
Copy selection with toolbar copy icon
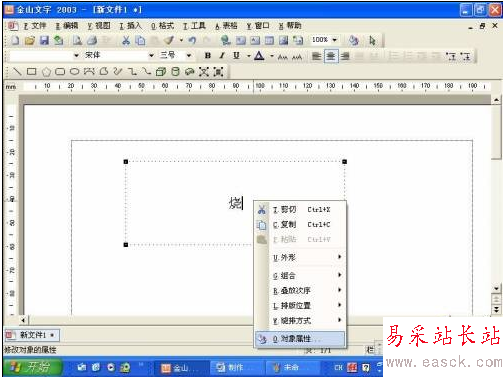tap(140, 40)
